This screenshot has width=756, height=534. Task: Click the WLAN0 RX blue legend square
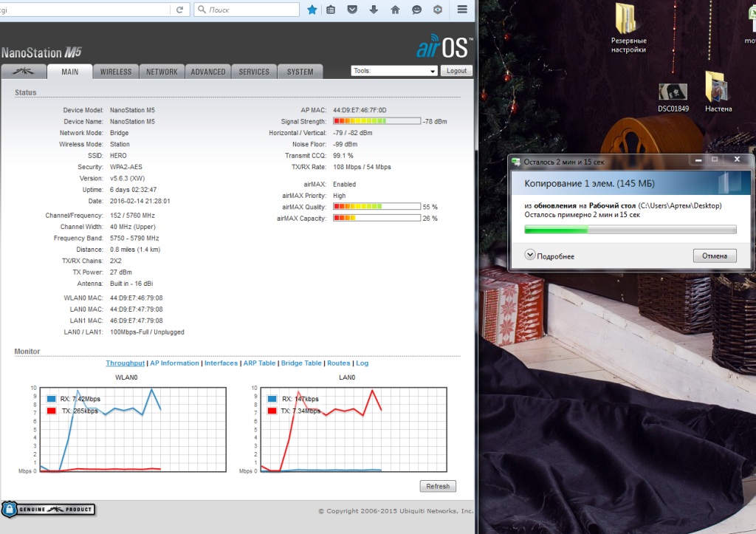click(x=52, y=399)
